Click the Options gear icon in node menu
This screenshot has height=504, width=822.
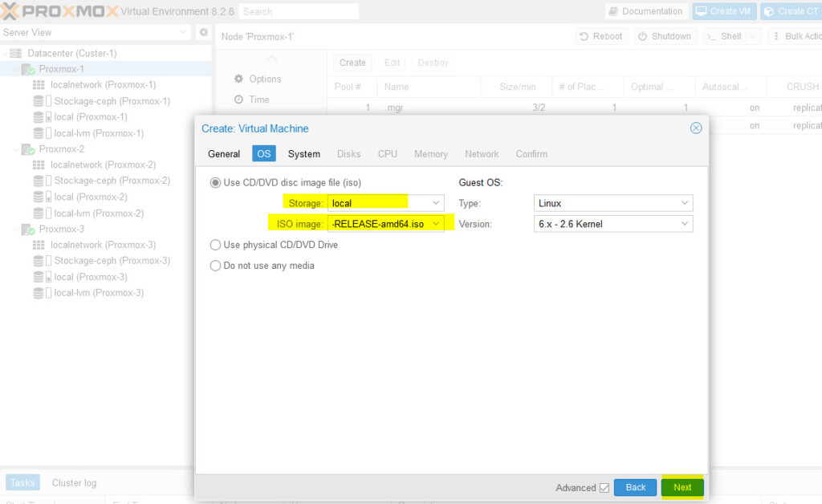click(x=238, y=79)
